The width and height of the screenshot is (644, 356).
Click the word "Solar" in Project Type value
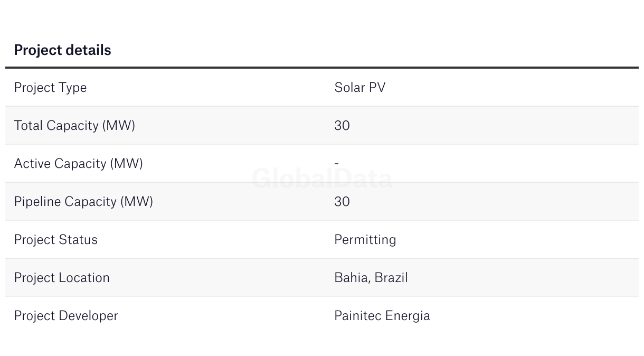coord(348,88)
